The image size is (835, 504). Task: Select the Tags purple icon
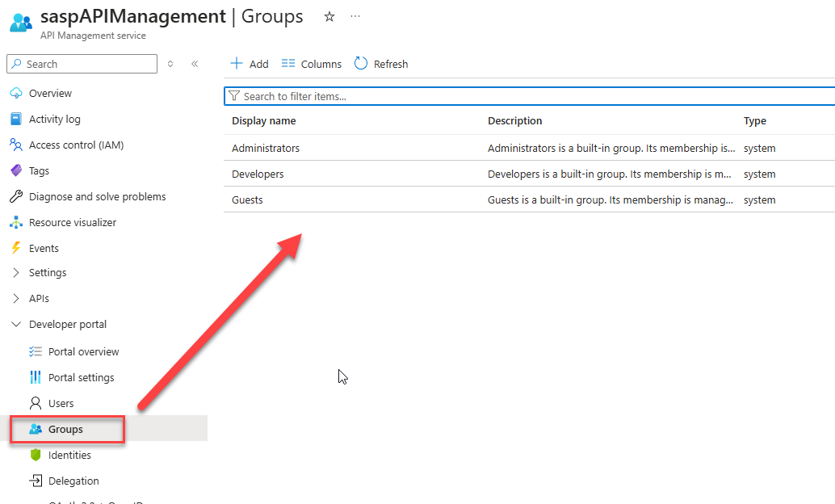click(x=16, y=170)
